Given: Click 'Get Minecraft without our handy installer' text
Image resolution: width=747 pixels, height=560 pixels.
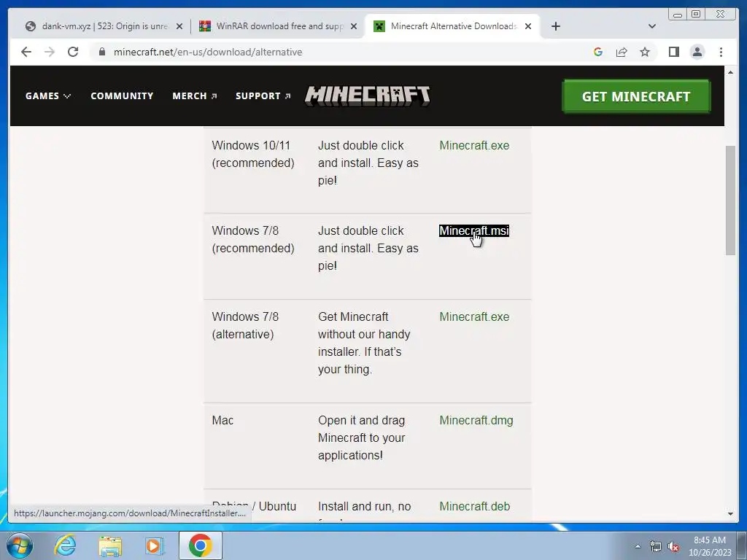Looking at the screenshot, I should click(364, 343).
